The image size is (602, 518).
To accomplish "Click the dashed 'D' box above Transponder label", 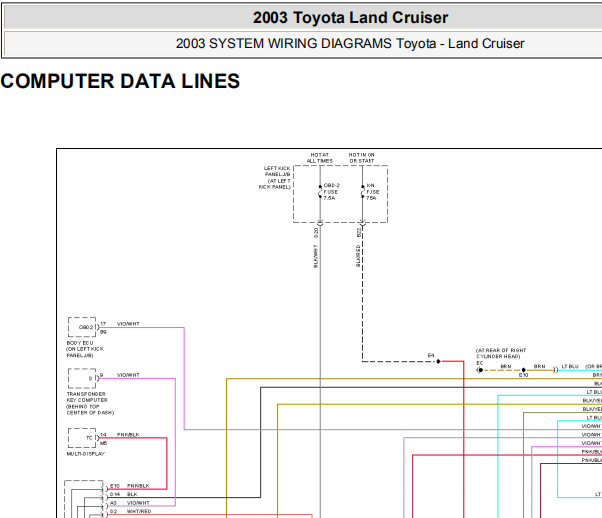I will click(82, 378).
